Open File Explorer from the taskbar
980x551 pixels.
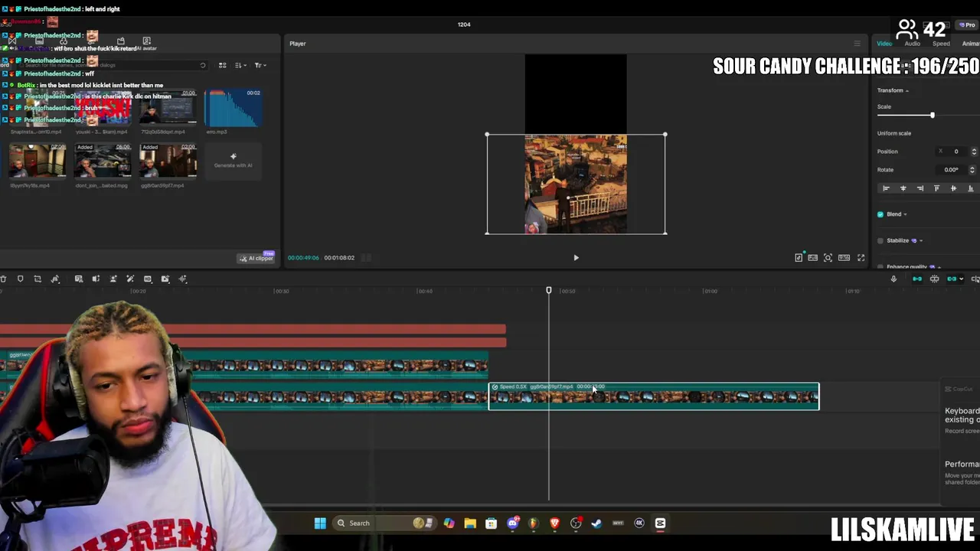click(470, 523)
